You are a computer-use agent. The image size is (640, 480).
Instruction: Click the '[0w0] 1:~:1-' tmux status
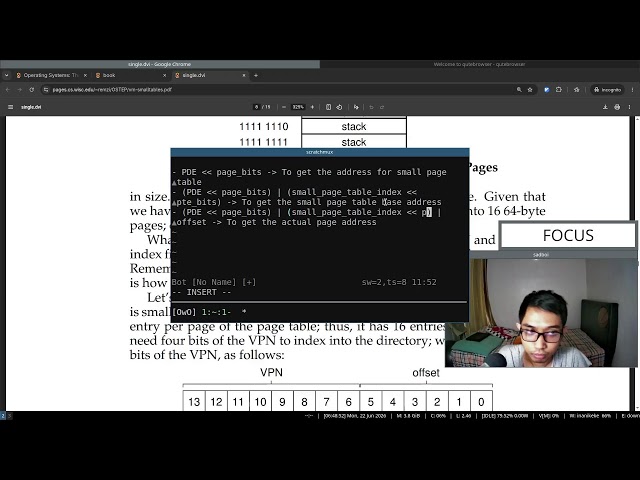click(202, 312)
